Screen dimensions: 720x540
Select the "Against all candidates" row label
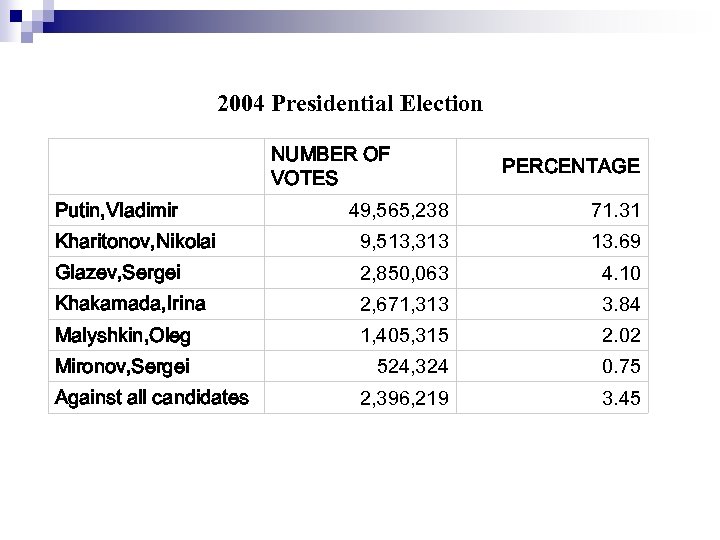(151, 398)
